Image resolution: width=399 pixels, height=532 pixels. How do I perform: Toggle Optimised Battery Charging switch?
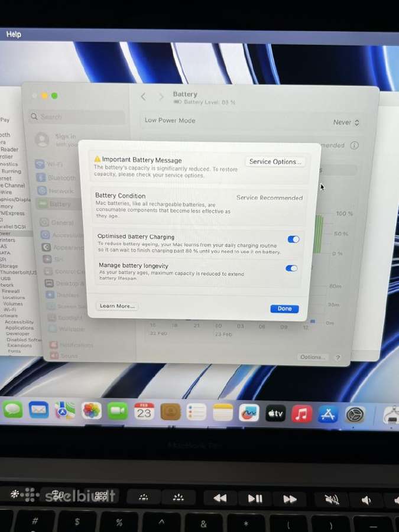tap(293, 239)
